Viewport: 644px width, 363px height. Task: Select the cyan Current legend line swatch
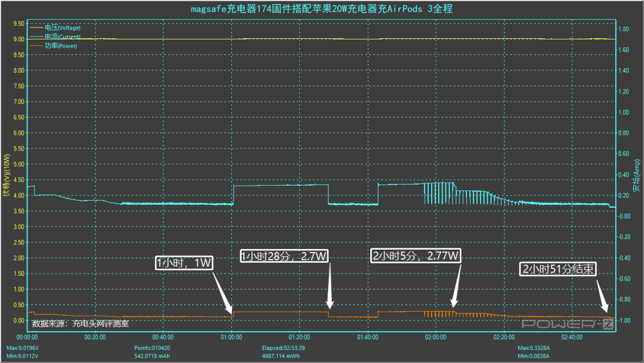pos(36,36)
